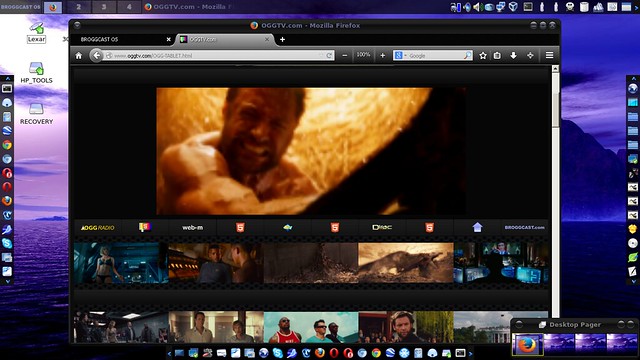Expand bottom dock with left arrow
640x360 pixels.
169,353
